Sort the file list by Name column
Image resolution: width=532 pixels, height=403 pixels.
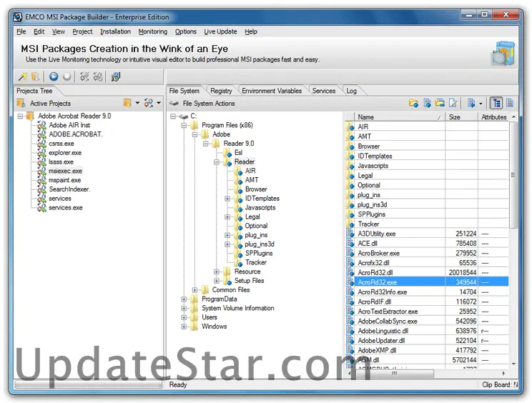point(399,117)
